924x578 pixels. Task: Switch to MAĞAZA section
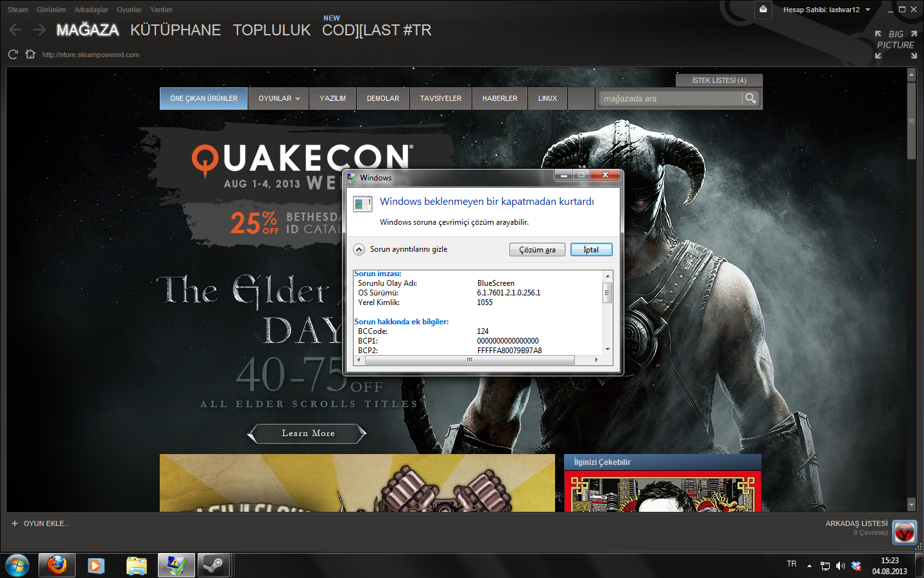tap(87, 30)
